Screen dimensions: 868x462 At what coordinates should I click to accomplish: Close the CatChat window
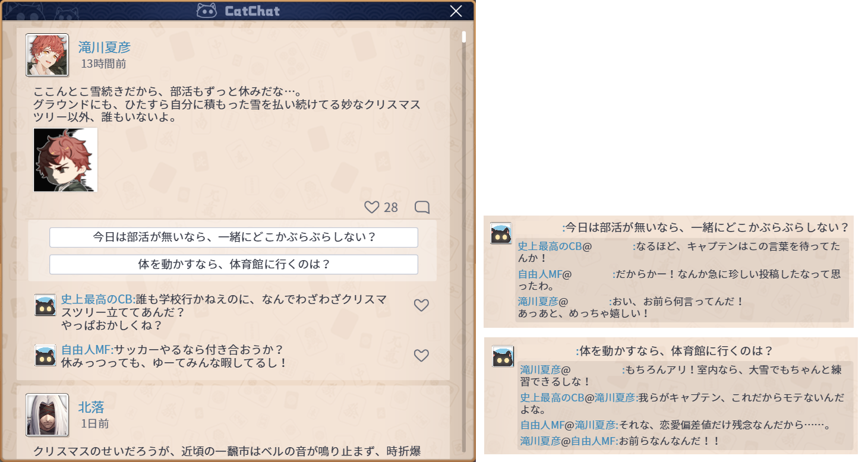[456, 11]
